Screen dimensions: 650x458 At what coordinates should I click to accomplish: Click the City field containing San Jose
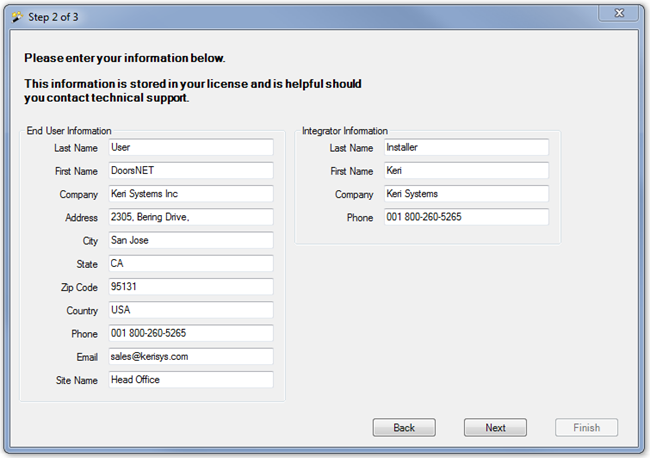point(190,240)
